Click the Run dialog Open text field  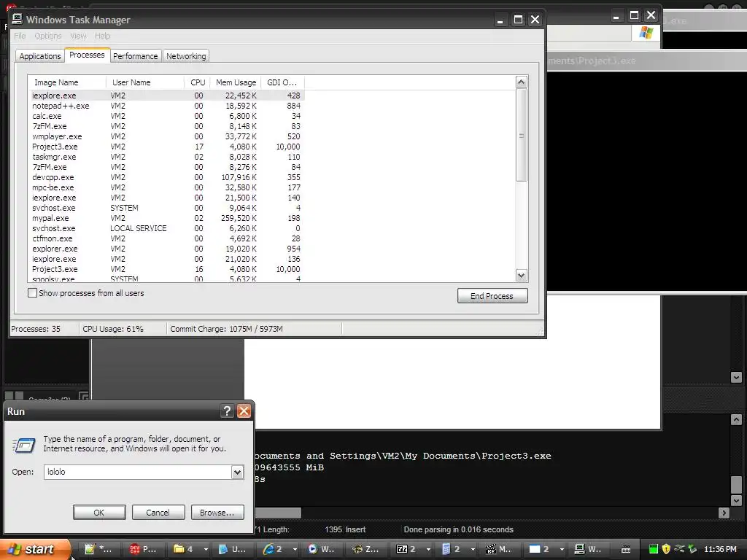pos(138,472)
